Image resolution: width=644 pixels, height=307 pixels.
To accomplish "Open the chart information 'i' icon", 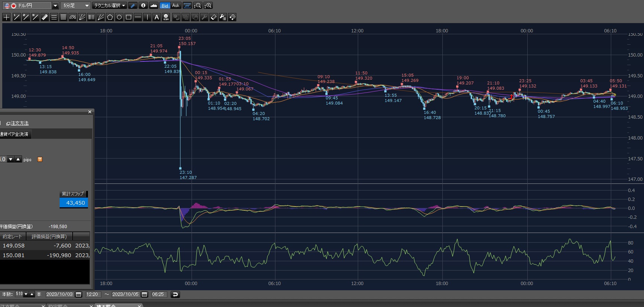I will (143, 6).
